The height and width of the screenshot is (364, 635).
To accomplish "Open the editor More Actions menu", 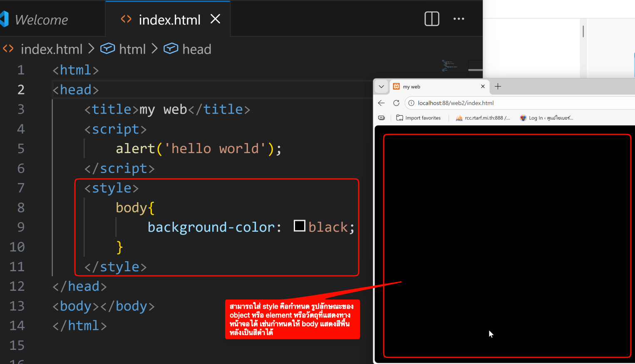I will 459,19.
